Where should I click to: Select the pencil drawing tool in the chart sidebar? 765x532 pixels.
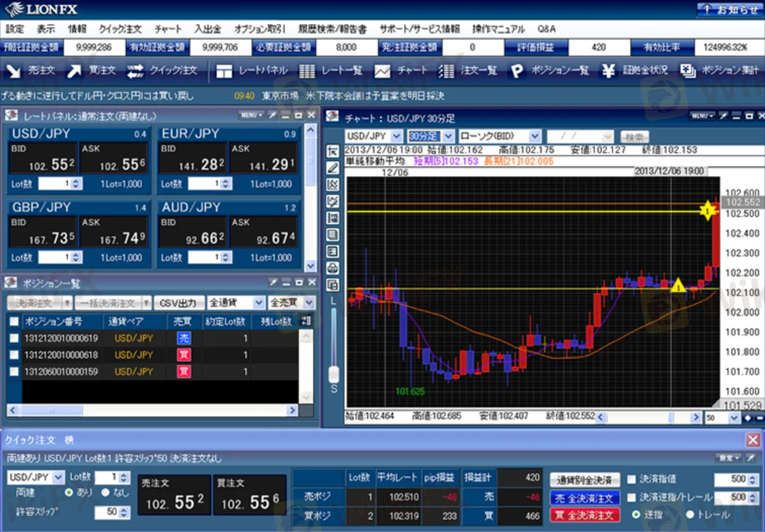[332, 168]
